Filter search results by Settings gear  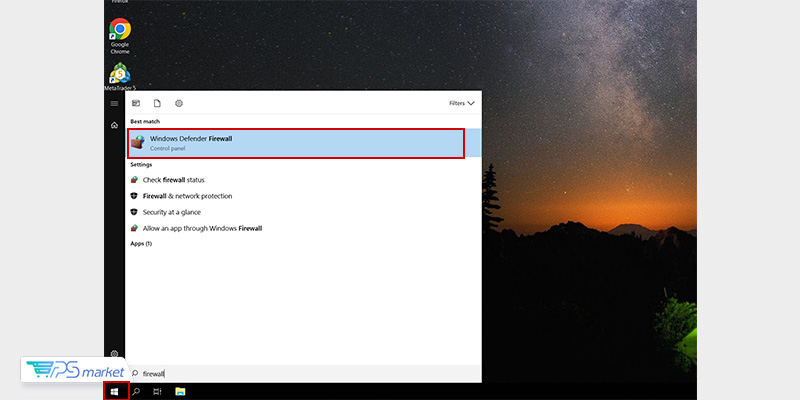[179, 103]
